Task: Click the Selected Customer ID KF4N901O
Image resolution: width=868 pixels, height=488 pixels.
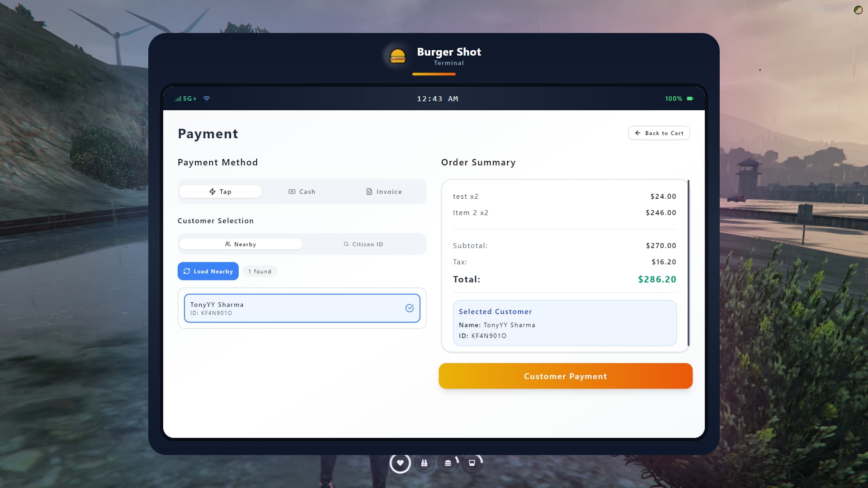Action: point(483,336)
